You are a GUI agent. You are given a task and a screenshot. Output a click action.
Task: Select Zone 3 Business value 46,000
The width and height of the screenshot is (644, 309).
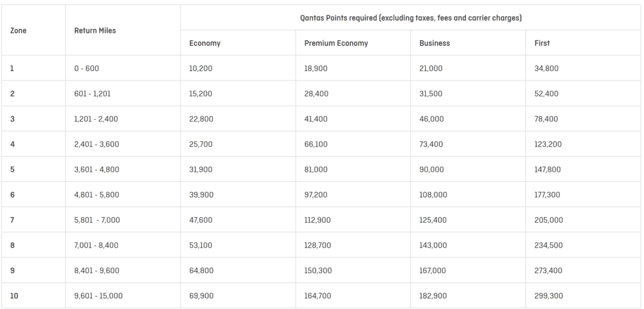[431, 119]
